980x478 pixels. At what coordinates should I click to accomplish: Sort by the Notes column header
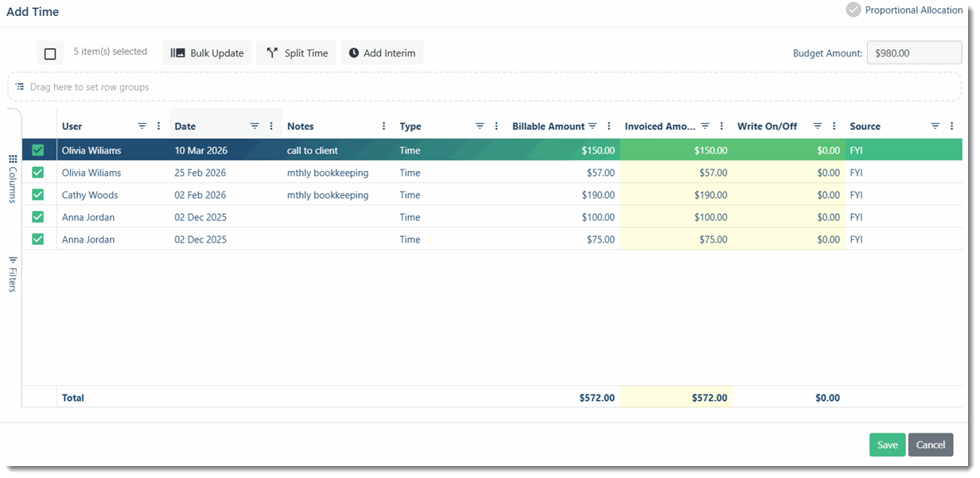tap(301, 126)
